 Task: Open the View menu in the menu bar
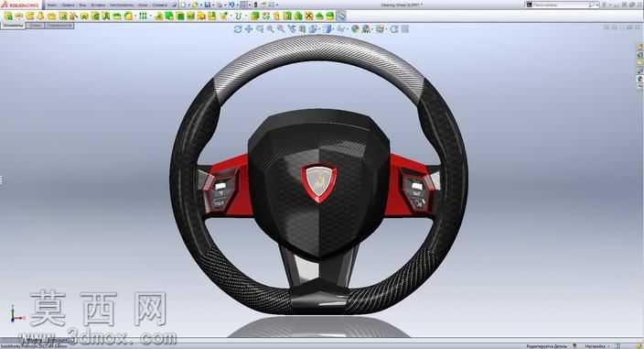pos(82,5)
